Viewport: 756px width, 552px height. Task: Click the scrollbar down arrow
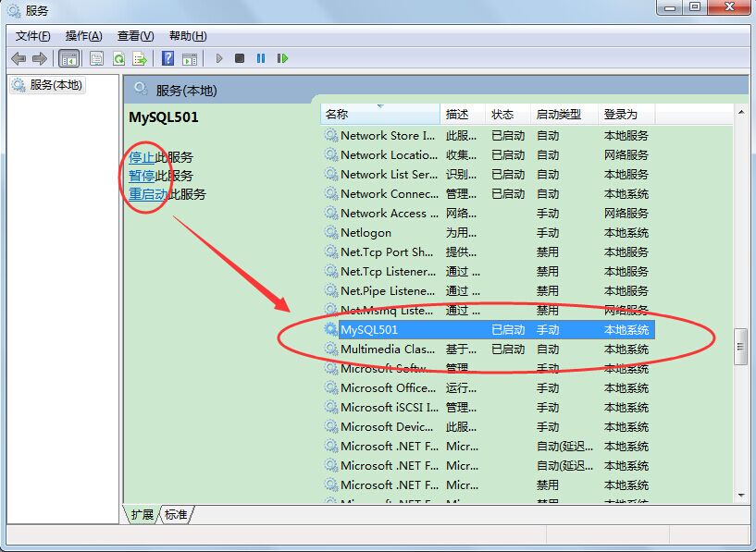pyautogui.click(x=741, y=496)
